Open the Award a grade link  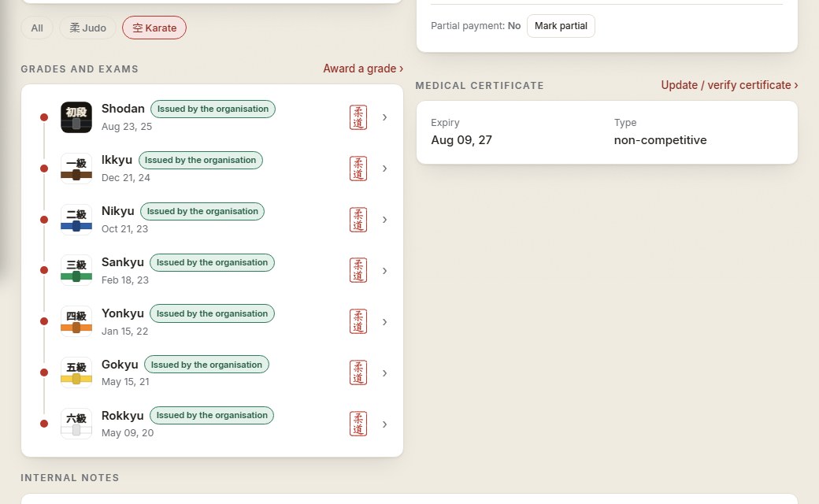[x=363, y=69]
